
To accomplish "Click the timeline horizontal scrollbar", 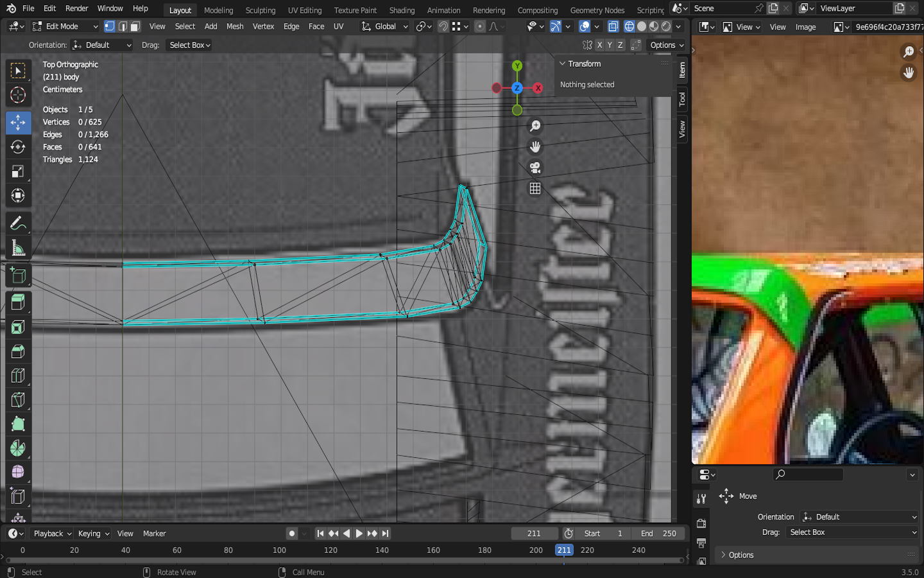I will click(x=343, y=561).
